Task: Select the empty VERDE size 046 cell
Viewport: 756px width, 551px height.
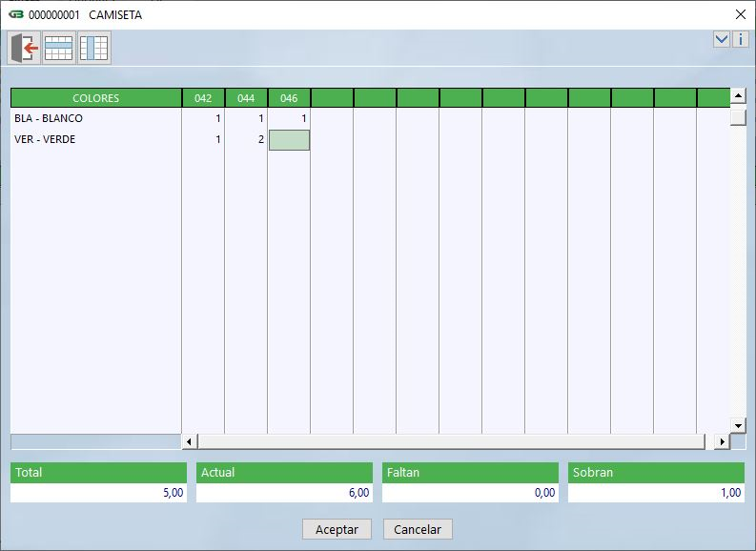Action: point(289,140)
